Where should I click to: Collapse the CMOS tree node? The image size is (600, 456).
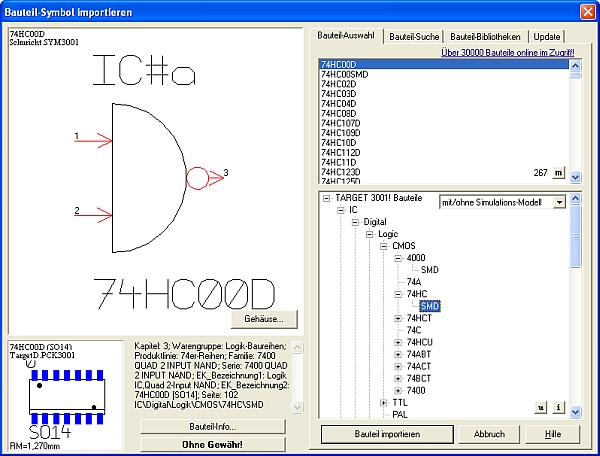pyautogui.click(x=383, y=245)
